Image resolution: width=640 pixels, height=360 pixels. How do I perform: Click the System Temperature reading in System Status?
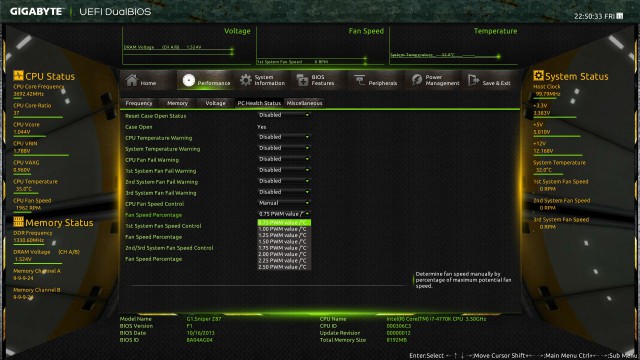coord(544,170)
